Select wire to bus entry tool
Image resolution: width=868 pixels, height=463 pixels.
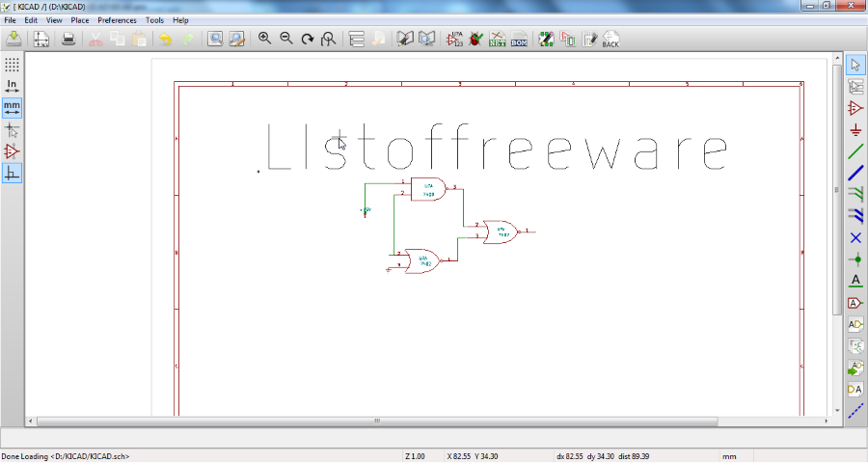[x=855, y=195]
